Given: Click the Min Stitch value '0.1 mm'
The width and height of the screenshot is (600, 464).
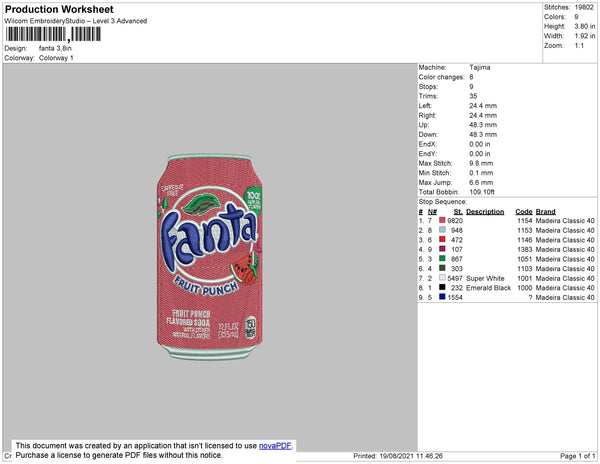Looking at the screenshot, I should pos(481,173).
